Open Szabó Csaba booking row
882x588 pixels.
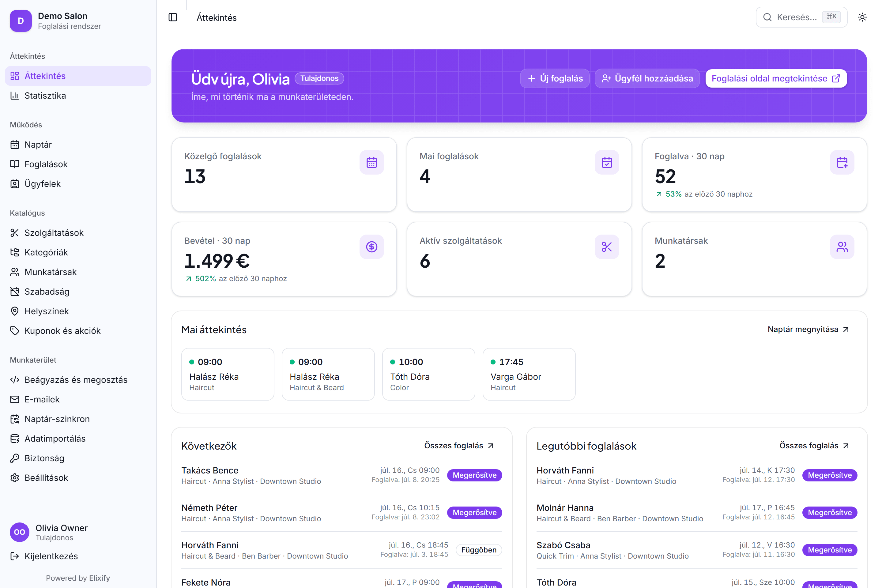(697, 550)
